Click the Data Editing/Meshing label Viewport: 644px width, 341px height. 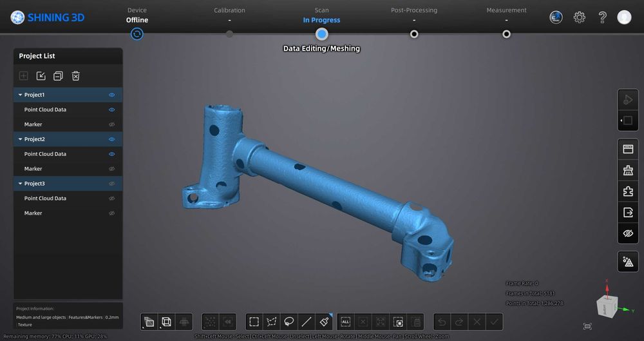(321, 48)
